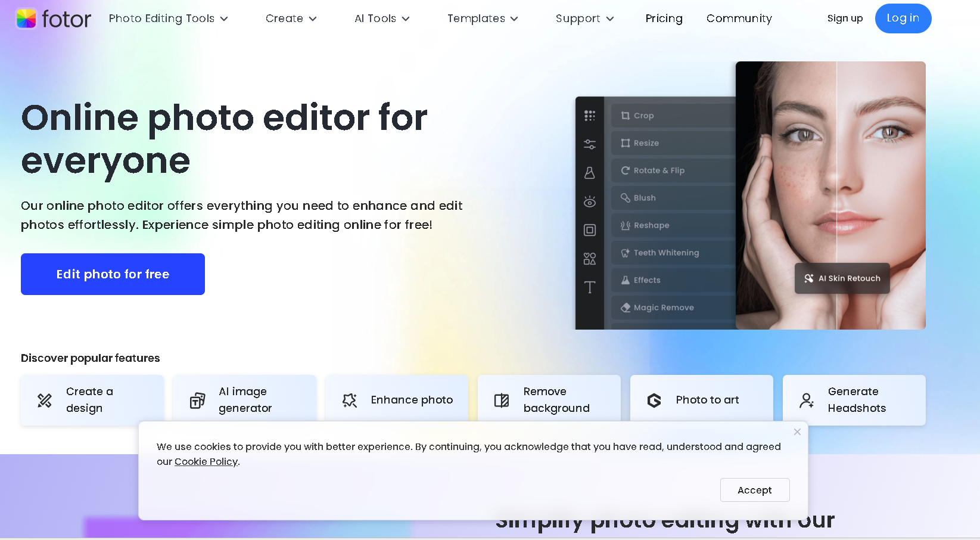Click the adjust sliders icon in editor sidebar
The height and width of the screenshot is (540, 980).
590,144
